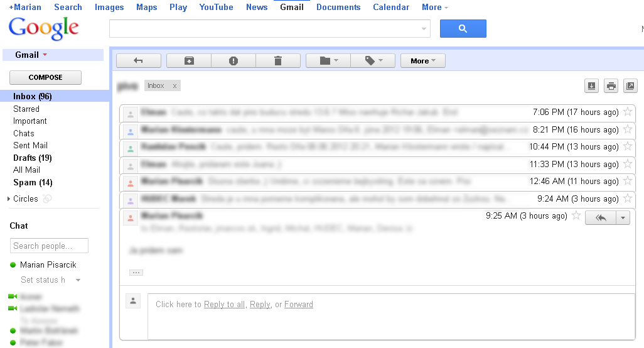
Task: Open the Labels tag dropdown
Action: point(373,61)
